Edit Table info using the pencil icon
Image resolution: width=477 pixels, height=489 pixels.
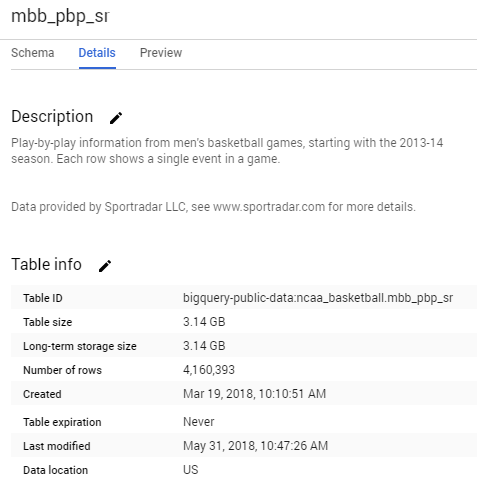[x=105, y=266]
